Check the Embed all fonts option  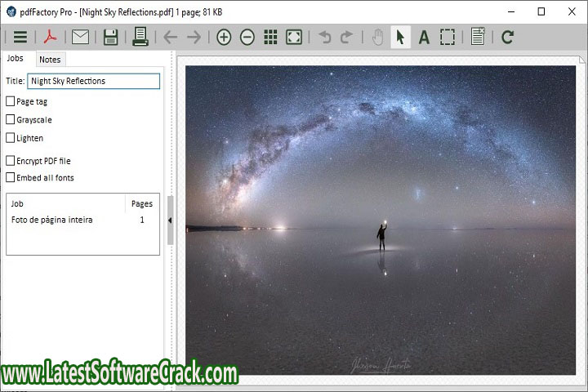tap(11, 177)
